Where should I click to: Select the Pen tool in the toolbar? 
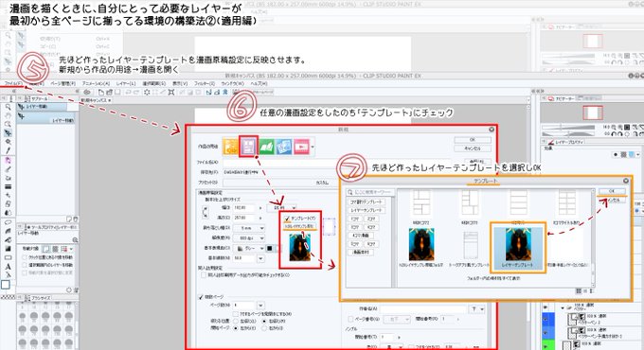coord(8,169)
